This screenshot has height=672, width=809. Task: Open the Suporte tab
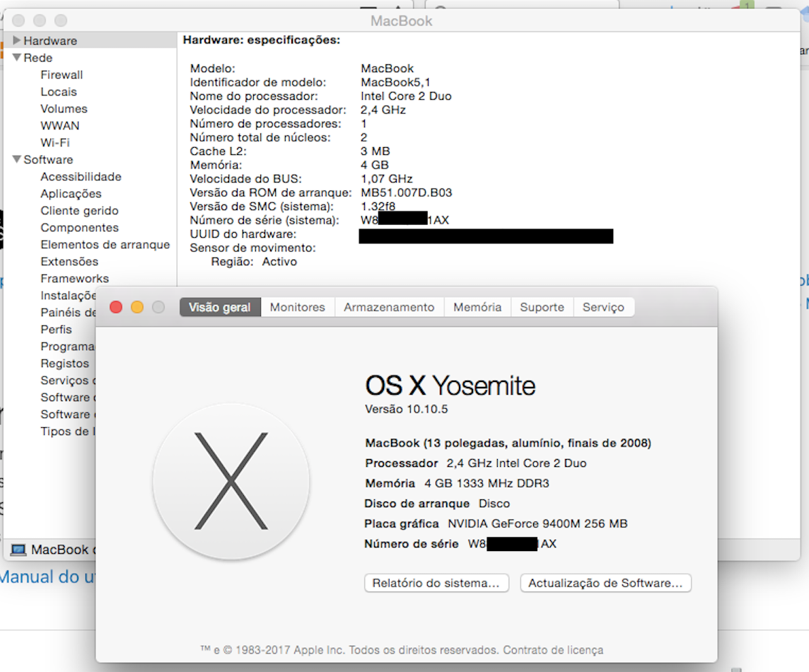coord(542,307)
